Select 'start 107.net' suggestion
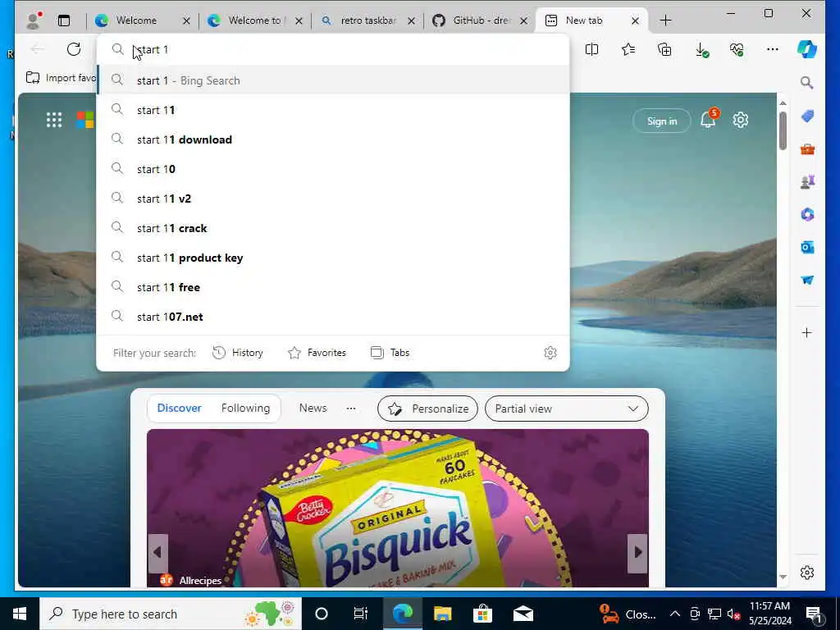This screenshot has width=840, height=630. [x=333, y=317]
